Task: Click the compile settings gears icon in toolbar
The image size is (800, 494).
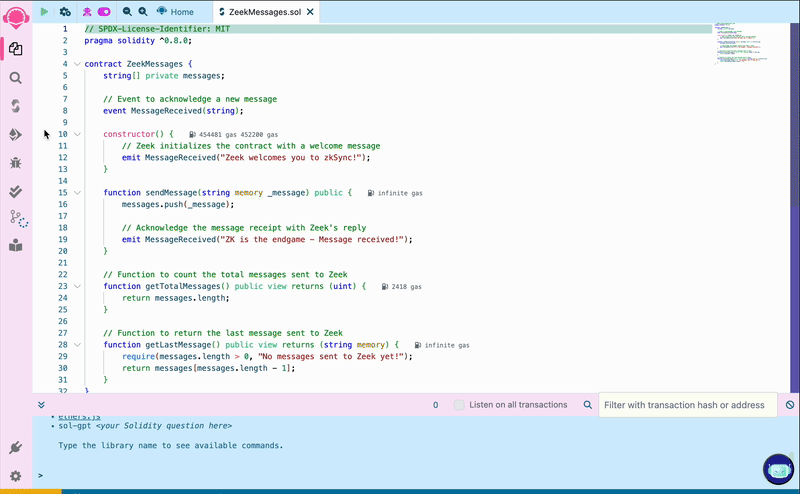Action: [x=65, y=11]
